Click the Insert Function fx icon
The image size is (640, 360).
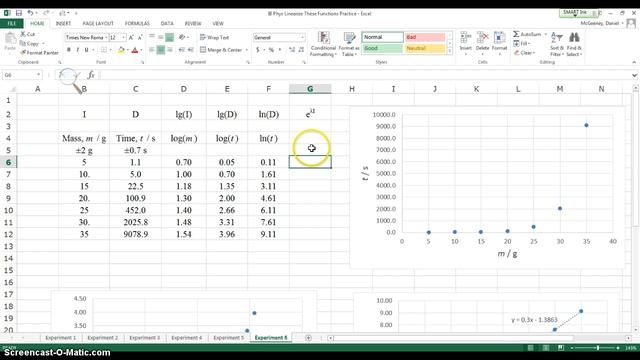(x=91, y=75)
